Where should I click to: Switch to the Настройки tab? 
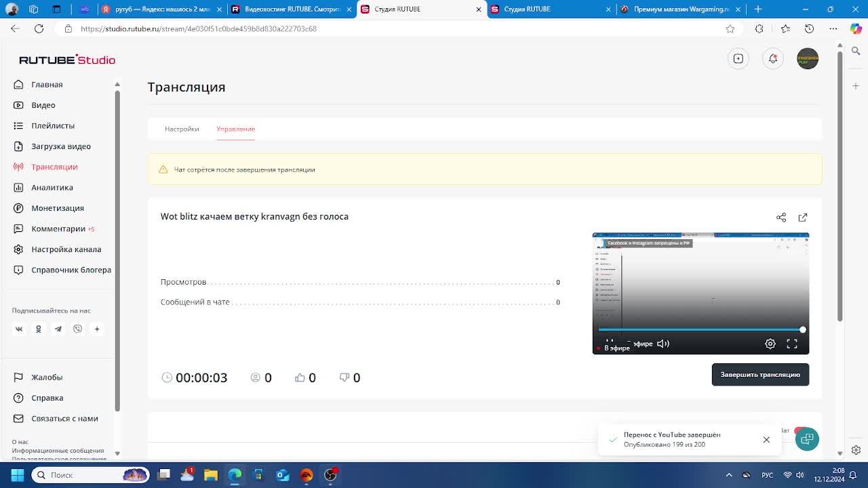(x=182, y=129)
